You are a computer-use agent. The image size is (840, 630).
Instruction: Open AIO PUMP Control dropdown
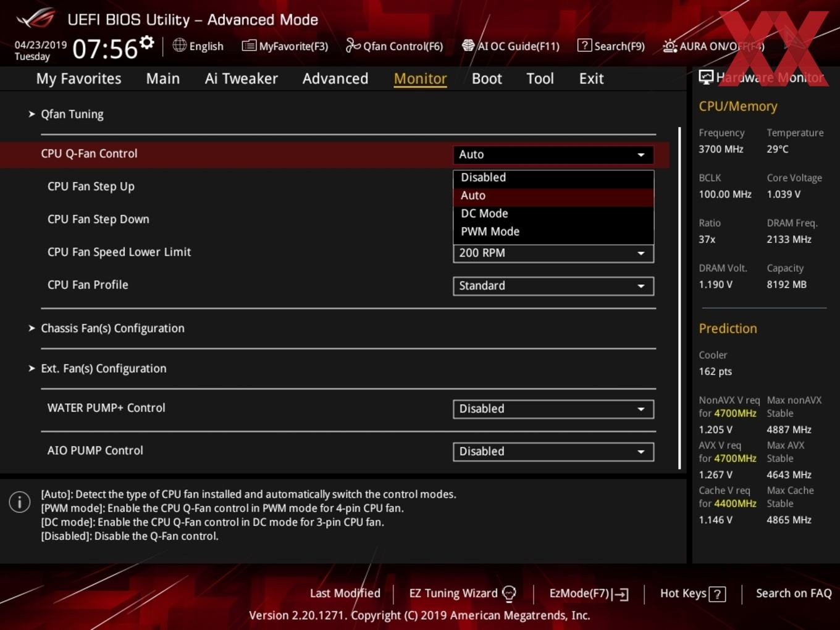tap(553, 451)
